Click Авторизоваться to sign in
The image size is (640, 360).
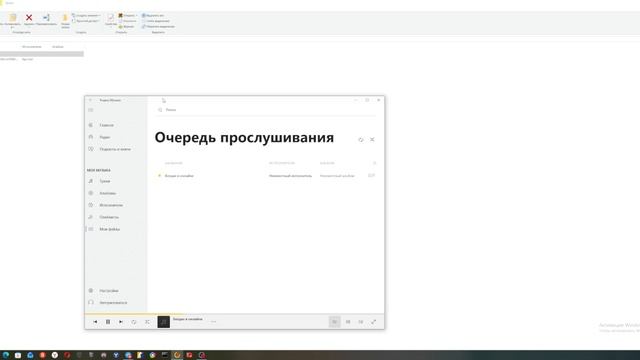pos(113,303)
